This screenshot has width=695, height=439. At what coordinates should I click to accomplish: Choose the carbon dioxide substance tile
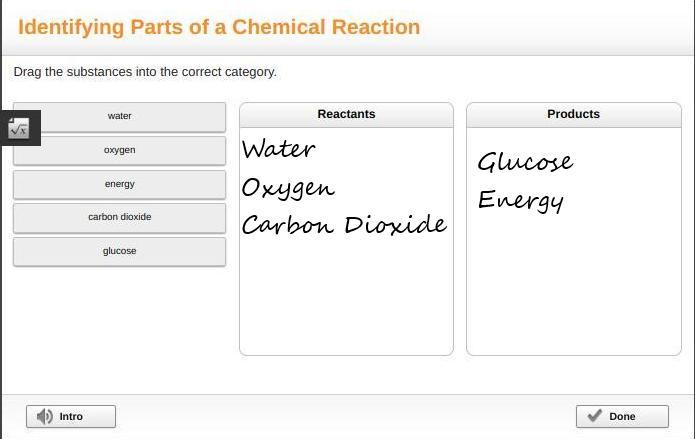[x=119, y=217]
